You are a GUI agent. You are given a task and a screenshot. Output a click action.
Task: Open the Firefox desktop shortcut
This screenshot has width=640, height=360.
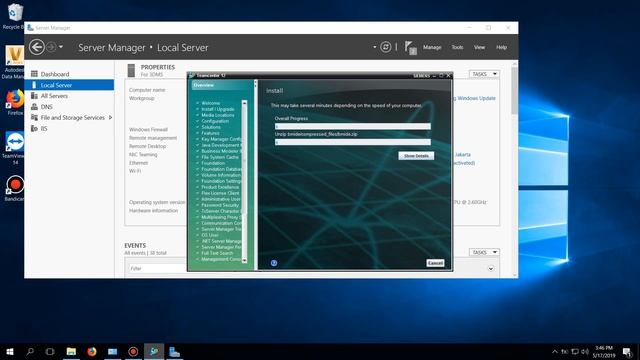point(15,102)
